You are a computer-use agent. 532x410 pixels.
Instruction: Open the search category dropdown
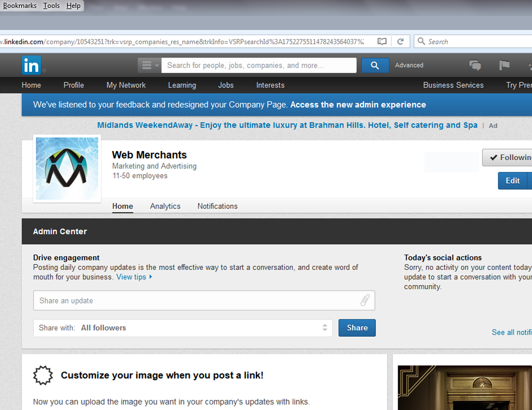point(149,65)
